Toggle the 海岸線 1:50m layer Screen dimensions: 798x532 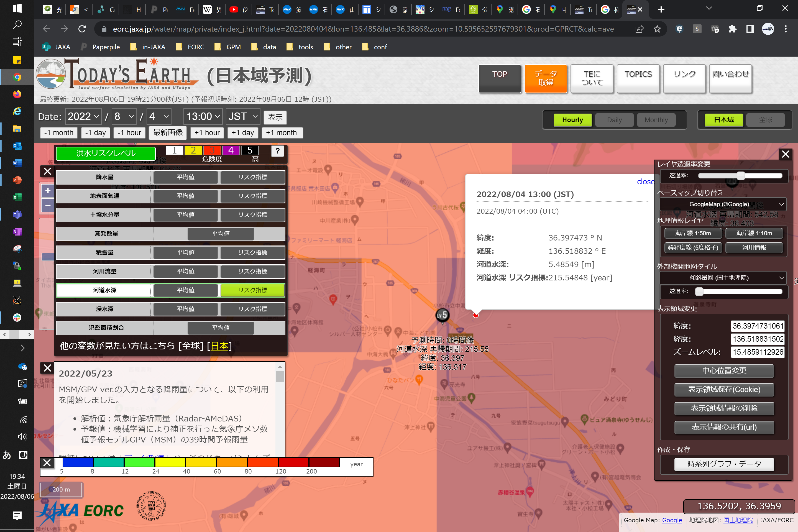click(693, 233)
